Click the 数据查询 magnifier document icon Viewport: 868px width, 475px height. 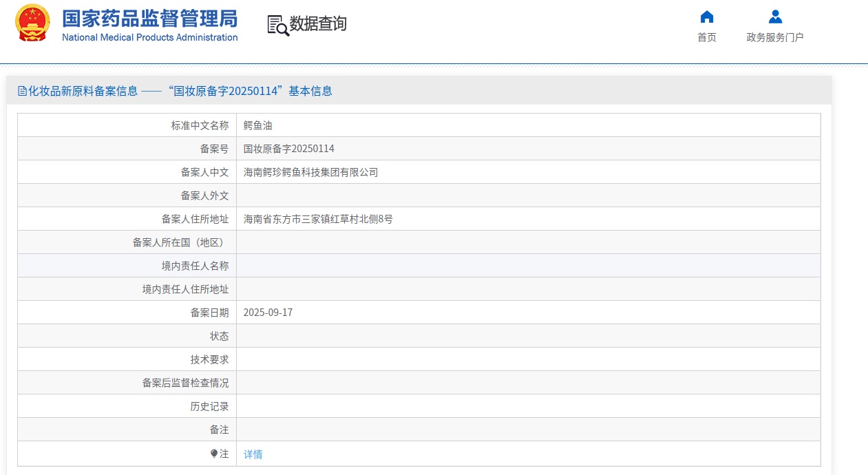(278, 25)
